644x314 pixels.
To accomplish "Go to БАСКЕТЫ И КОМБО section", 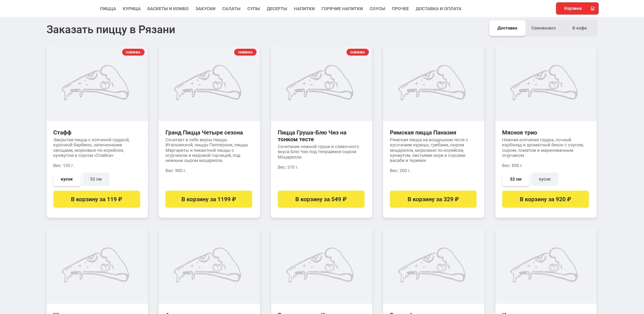I will click(168, 9).
